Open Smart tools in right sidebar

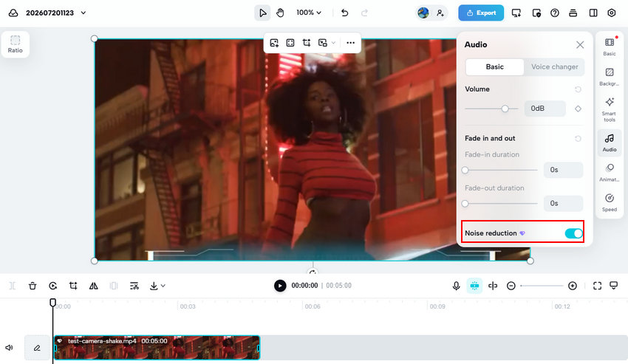point(610,109)
